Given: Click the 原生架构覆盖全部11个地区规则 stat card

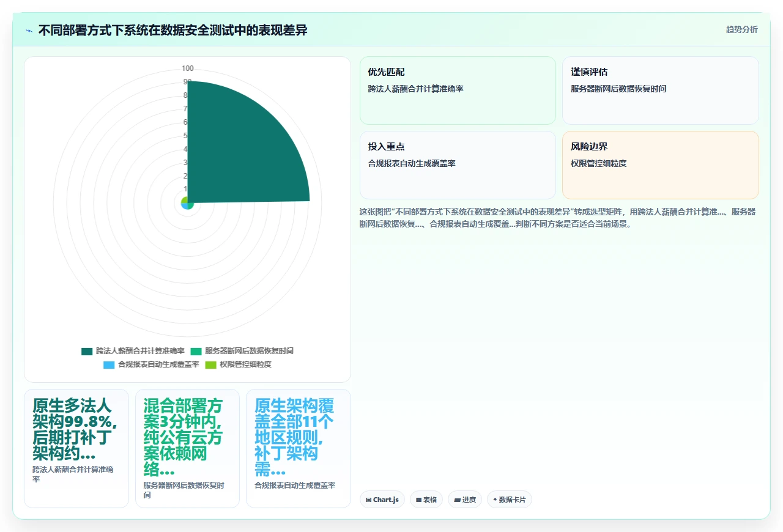Looking at the screenshot, I should pos(299,448).
